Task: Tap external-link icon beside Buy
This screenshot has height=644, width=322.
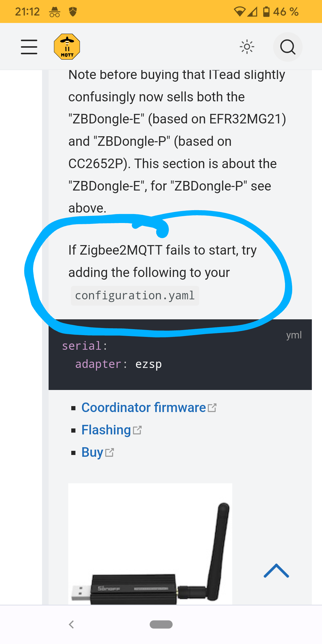Action: [109, 453]
